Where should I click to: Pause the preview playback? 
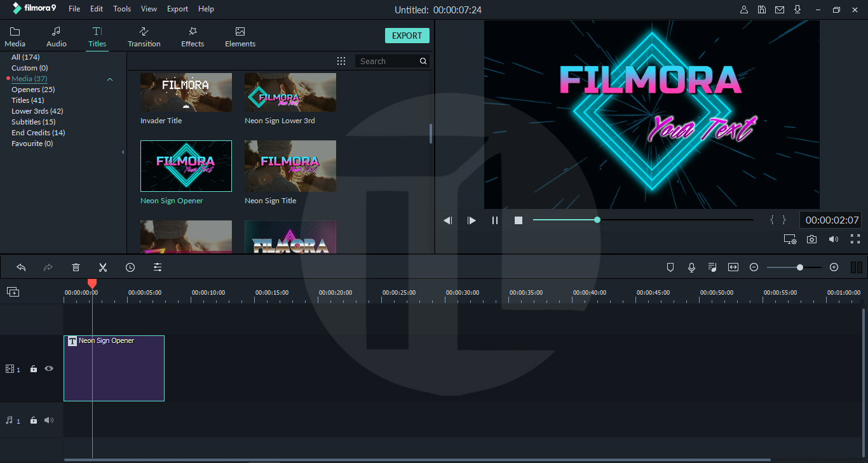pos(495,220)
